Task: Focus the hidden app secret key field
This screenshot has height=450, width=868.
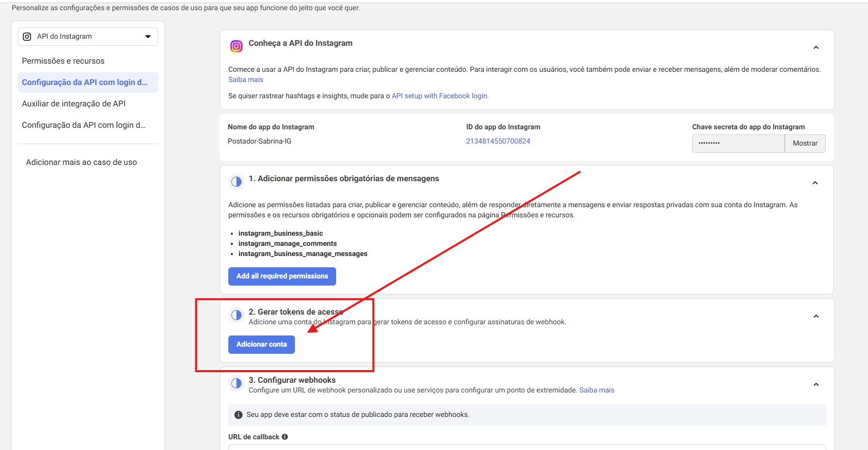Action: click(738, 144)
